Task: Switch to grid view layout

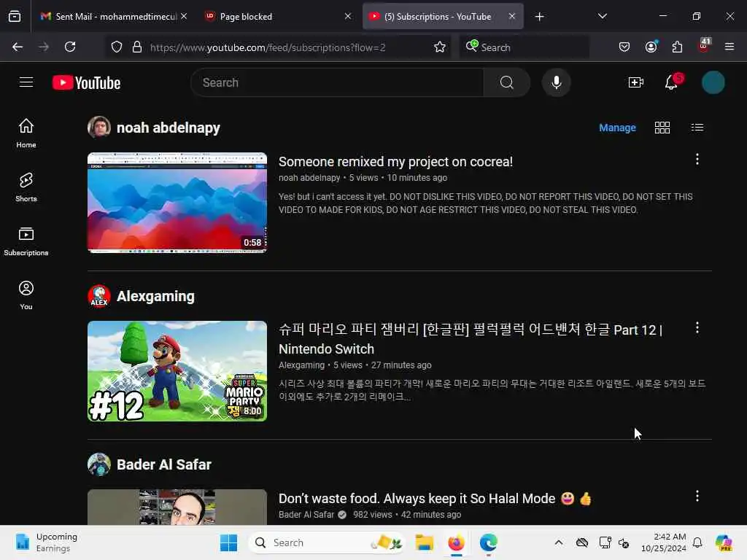Action: 662,128
